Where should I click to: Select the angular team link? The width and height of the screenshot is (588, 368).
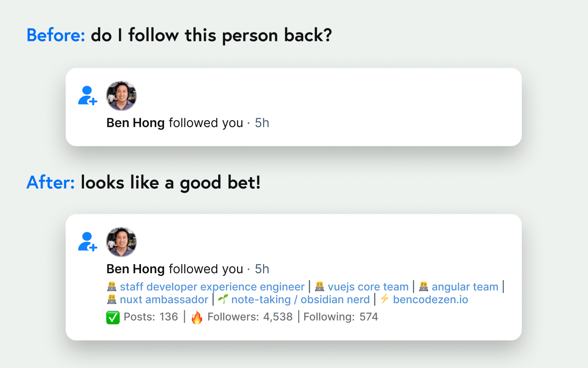point(465,287)
